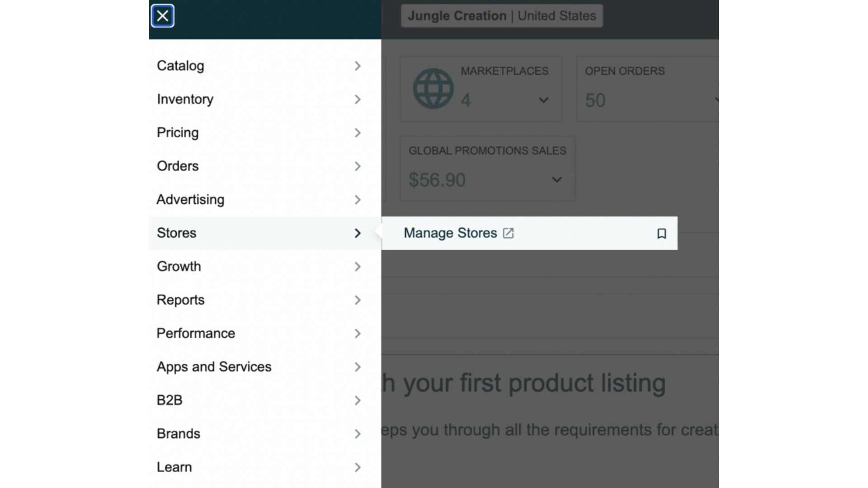Image resolution: width=868 pixels, height=488 pixels.
Task: Select the B2B menu item
Action: (x=170, y=400)
